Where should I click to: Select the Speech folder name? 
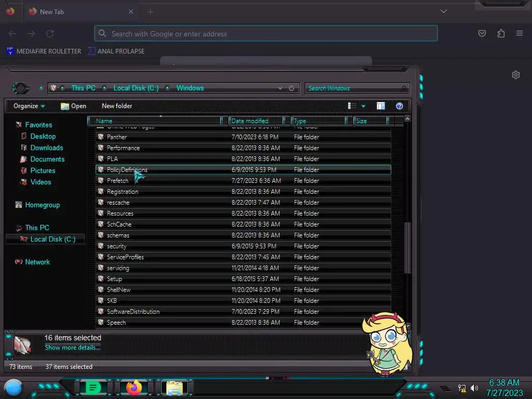tap(116, 323)
